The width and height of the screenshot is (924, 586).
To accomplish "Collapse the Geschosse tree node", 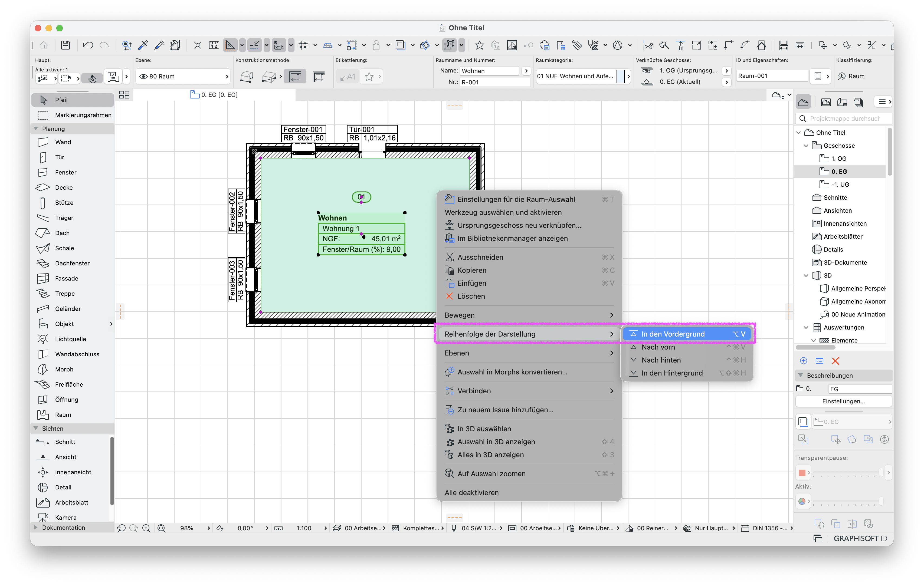I will [806, 145].
